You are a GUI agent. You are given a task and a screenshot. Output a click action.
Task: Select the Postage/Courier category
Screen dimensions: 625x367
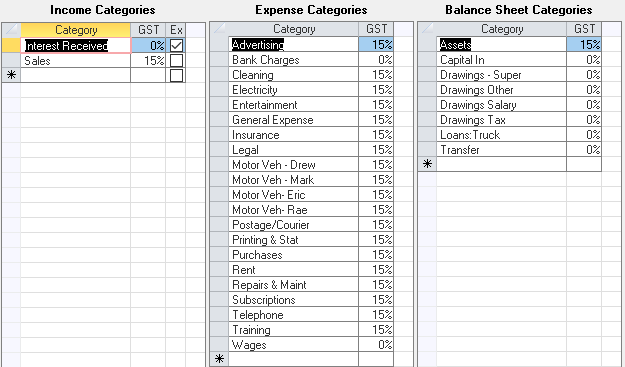(x=294, y=225)
